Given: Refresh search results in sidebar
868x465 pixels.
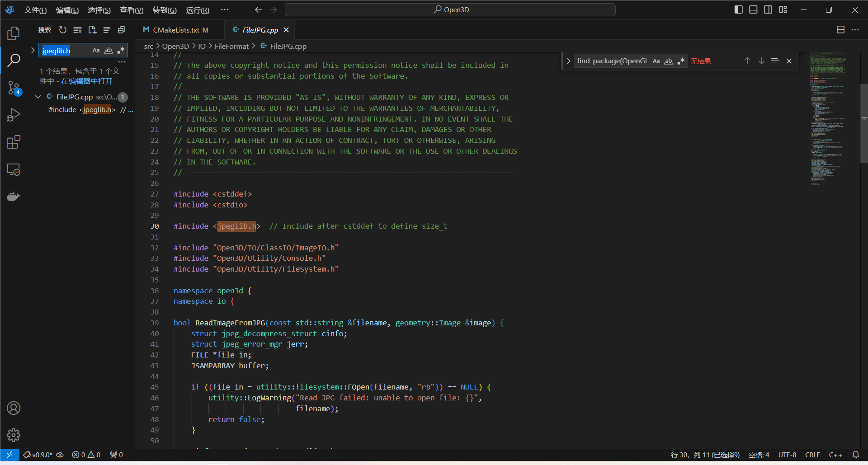Looking at the screenshot, I should (63, 30).
